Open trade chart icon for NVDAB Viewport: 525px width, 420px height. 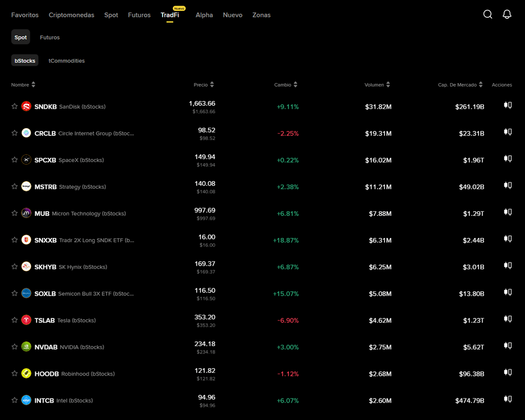[x=508, y=346]
